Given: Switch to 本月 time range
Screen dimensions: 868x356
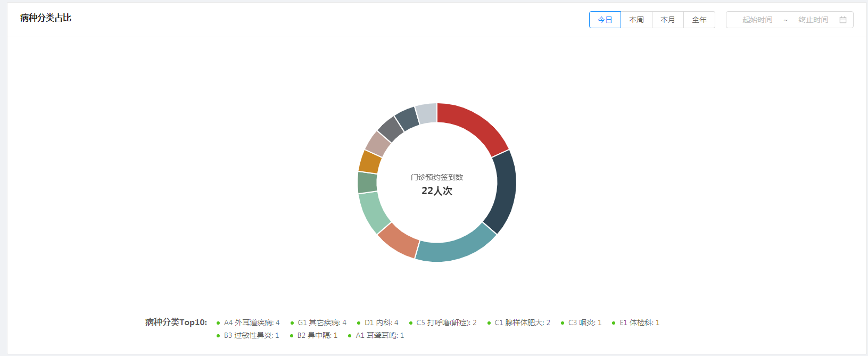Looking at the screenshot, I should 668,20.
